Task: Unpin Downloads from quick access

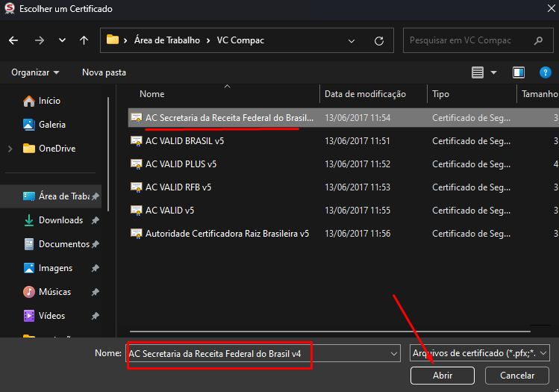Action: point(96,220)
